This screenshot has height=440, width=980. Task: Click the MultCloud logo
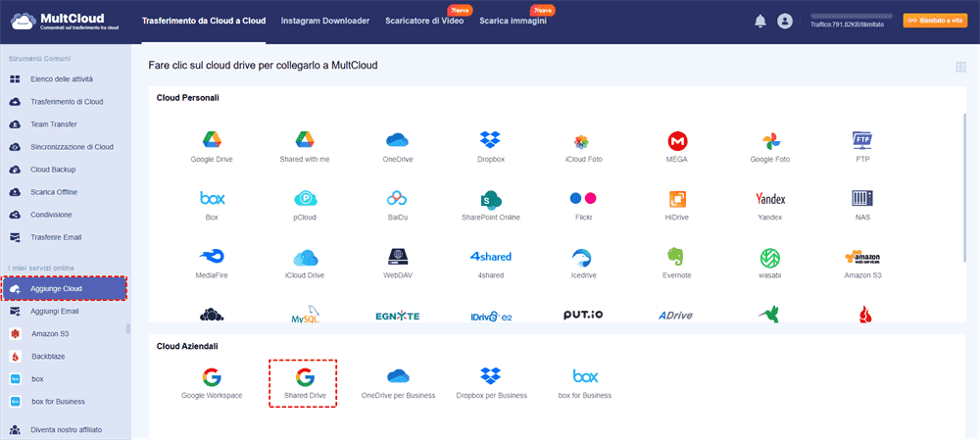pos(66,22)
